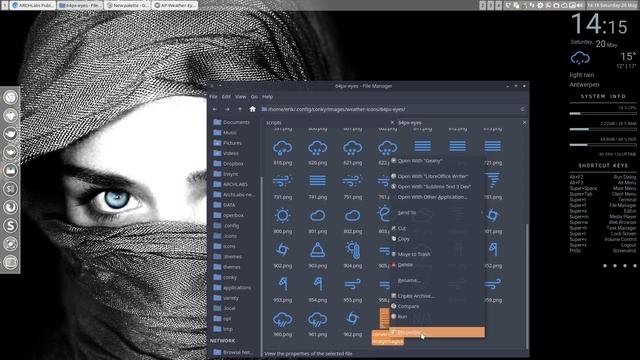Viewport: 640px width, 360px height.
Task: Reload the folder with the refresh icon
Action: (x=522, y=109)
